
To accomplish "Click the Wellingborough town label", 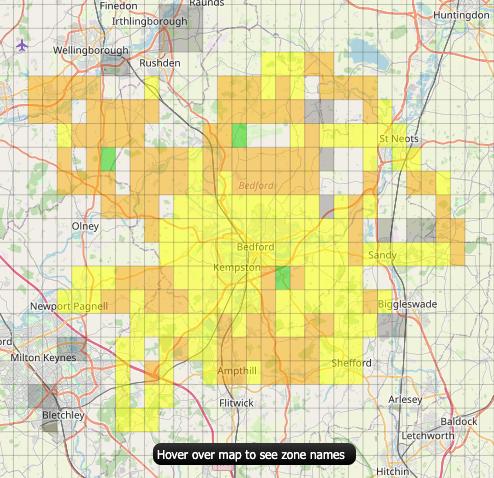I will click(91, 50).
